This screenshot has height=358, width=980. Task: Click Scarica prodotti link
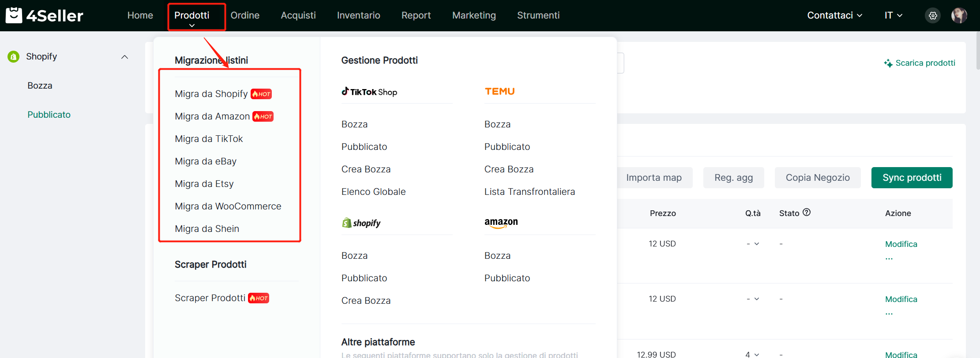[x=925, y=63]
